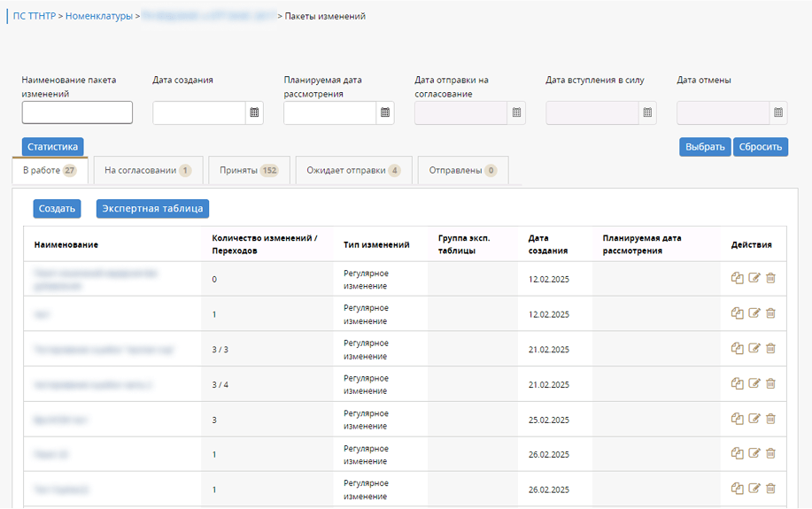Edit the package created 25.02.2025
The image size is (812, 509).
pyautogui.click(x=754, y=419)
